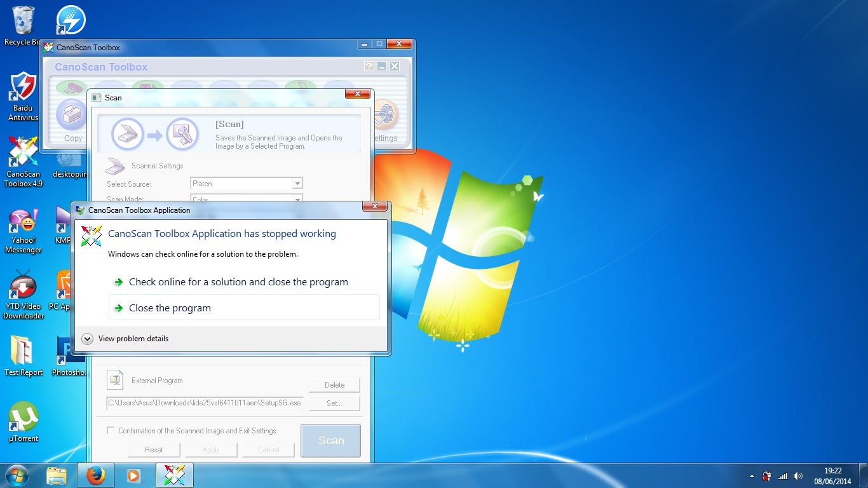Open Firefox from the taskbar
The width and height of the screenshot is (868, 488).
point(96,475)
